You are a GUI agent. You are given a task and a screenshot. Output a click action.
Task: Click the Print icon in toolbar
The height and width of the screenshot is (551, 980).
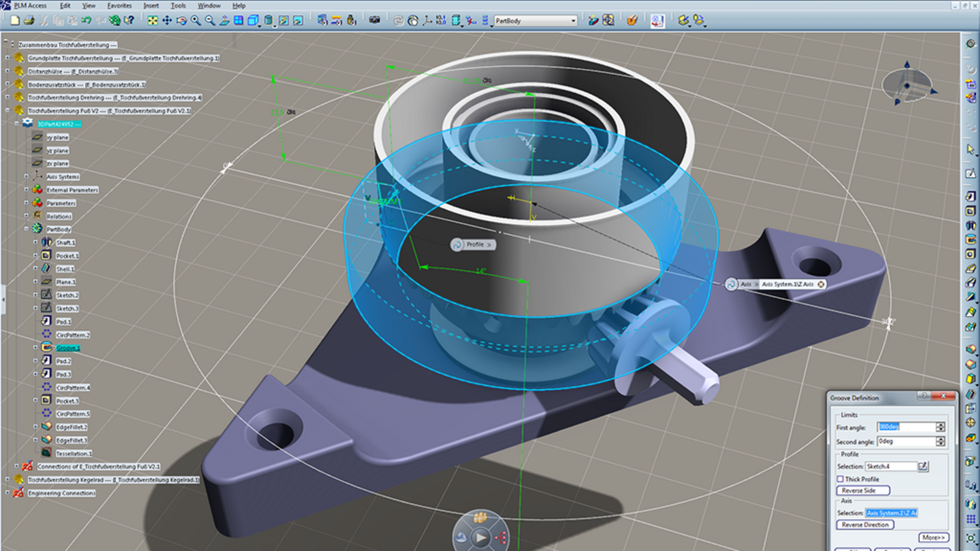point(29,20)
